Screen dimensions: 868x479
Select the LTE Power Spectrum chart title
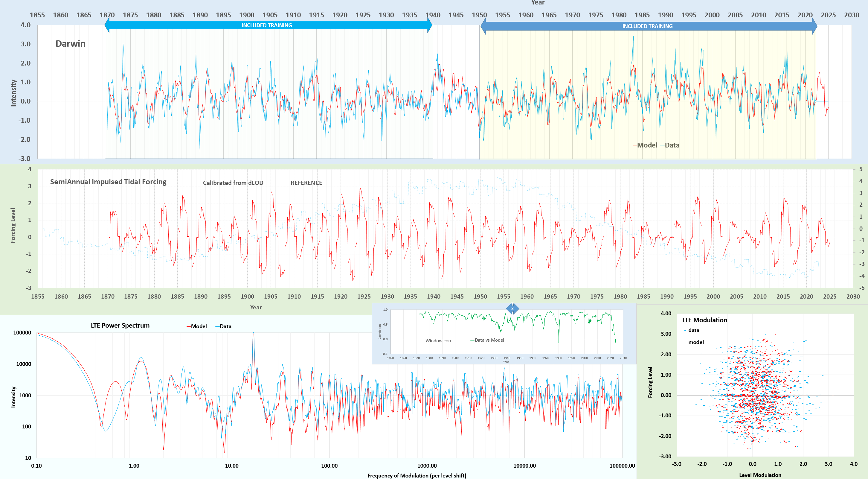point(120,325)
